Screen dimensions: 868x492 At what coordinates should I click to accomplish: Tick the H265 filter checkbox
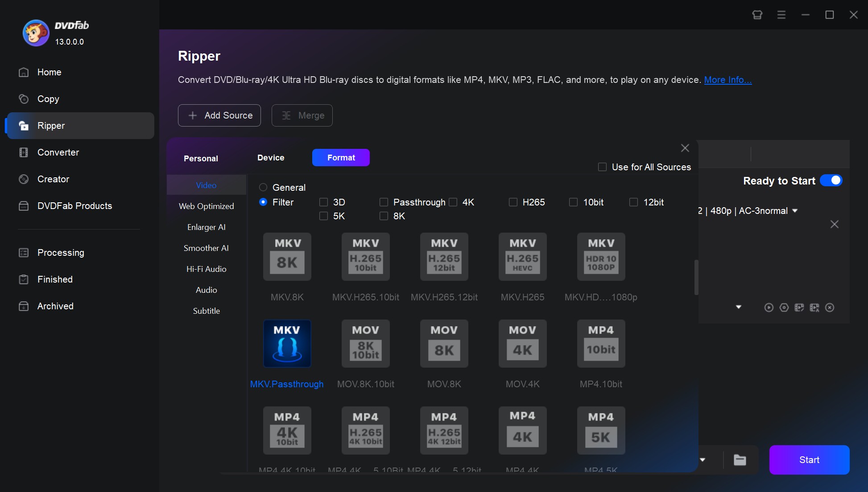pyautogui.click(x=513, y=202)
